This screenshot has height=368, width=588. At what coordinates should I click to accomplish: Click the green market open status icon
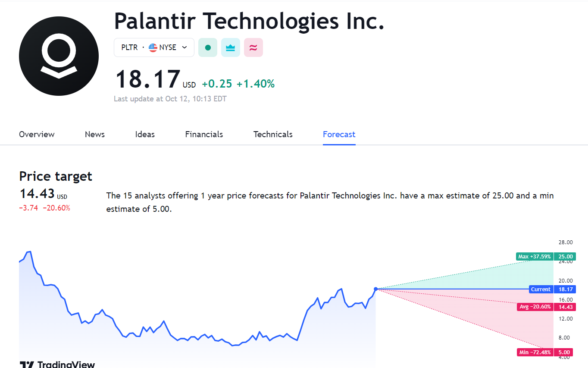pos(208,47)
